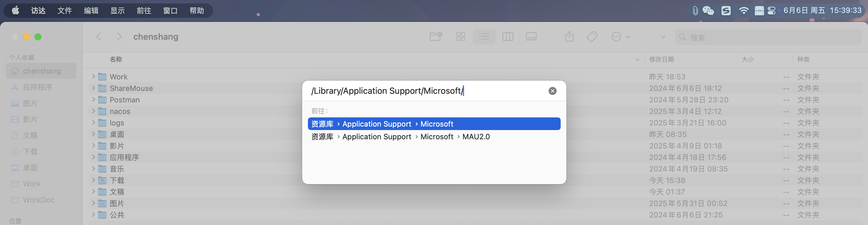Click the Share toolbar icon
868x225 pixels.
[x=569, y=37]
